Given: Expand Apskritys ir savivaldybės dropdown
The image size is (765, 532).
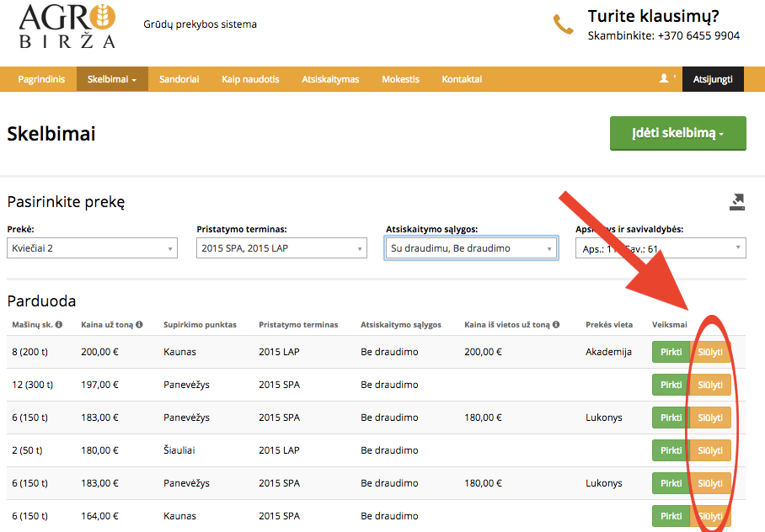Looking at the screenshot, I should pyautogui.click(x=661, y=248).
